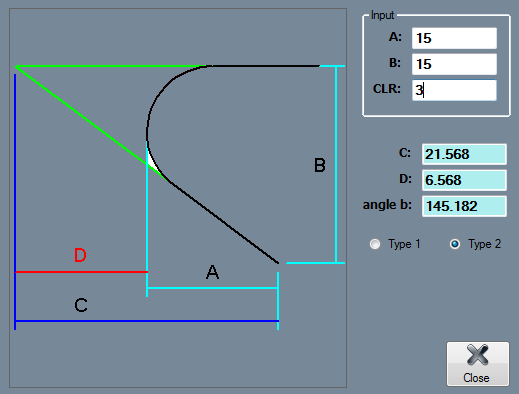Focus the CLR input field
Image resolution: width=519 pixels, height=394 pixels.
[x=454, y=90]
